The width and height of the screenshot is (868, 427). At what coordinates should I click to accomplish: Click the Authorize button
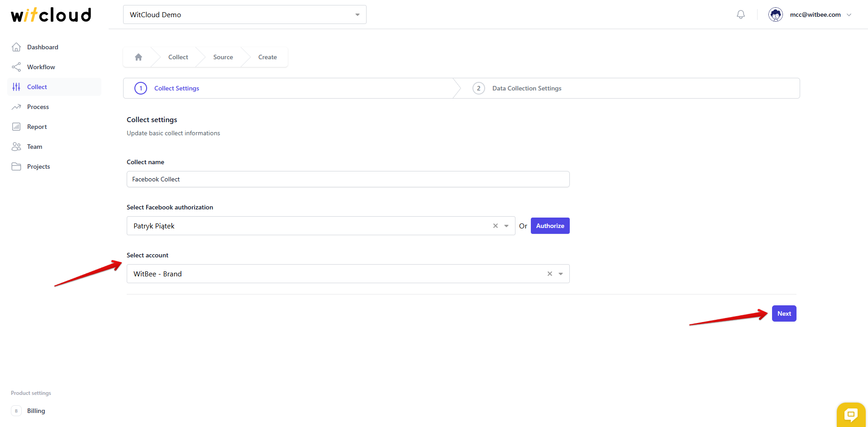point(550,226)
